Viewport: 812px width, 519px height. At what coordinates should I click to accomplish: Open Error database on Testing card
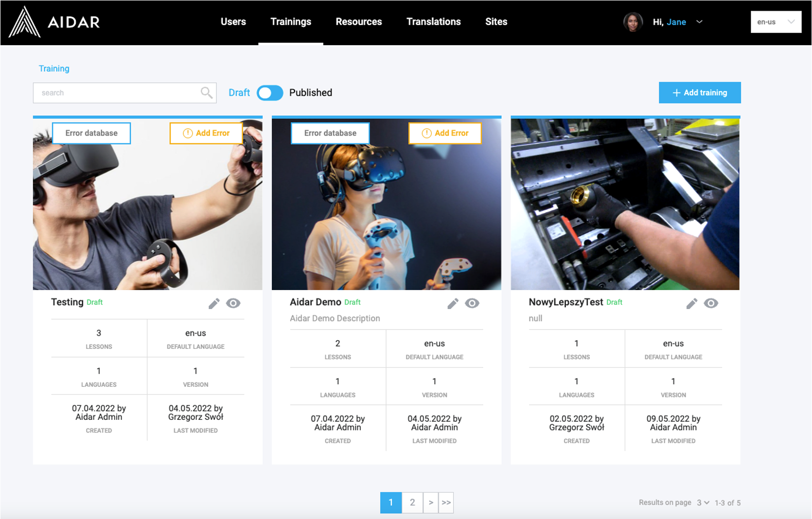coord(91,133)
